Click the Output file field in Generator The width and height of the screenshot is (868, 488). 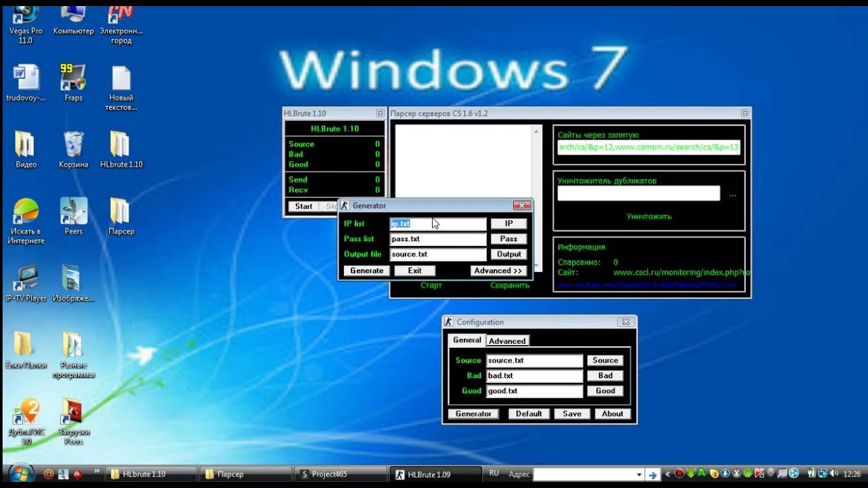(x=438, y=255)
